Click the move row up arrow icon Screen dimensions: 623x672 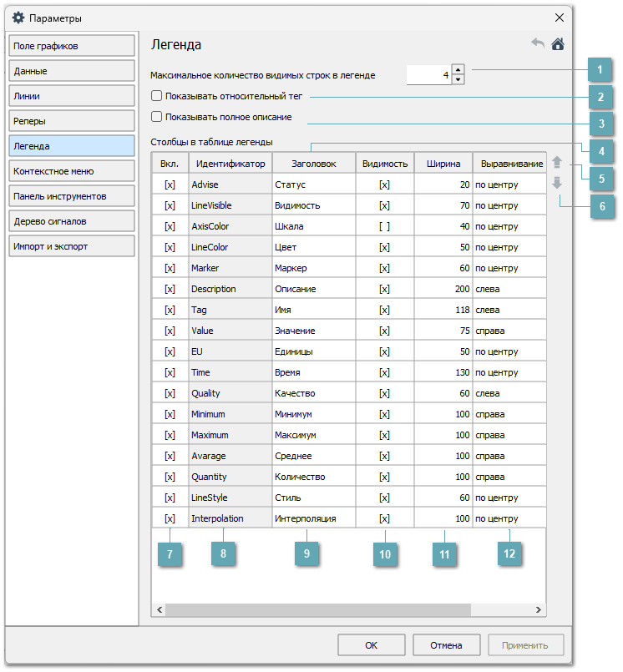(x=557, y=164)
